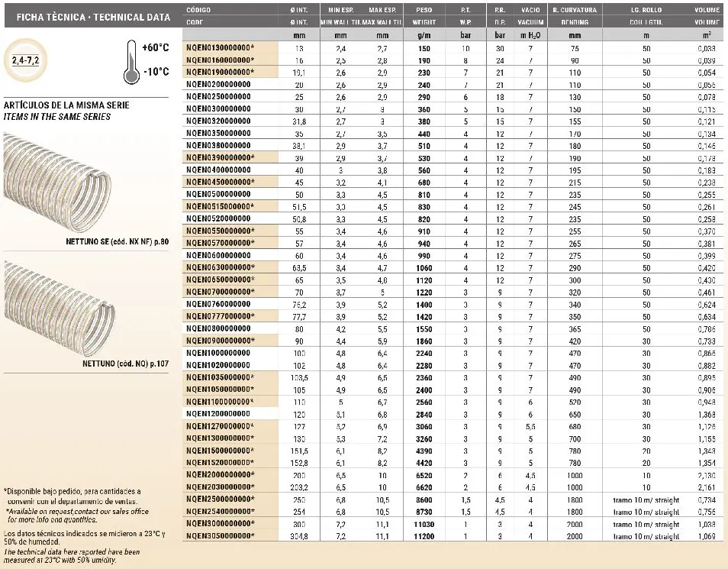The width and height of the screenshot is (728, 569).
Task: Select the R. CURVATURA bending column header
Action: [x=575, y=10]
